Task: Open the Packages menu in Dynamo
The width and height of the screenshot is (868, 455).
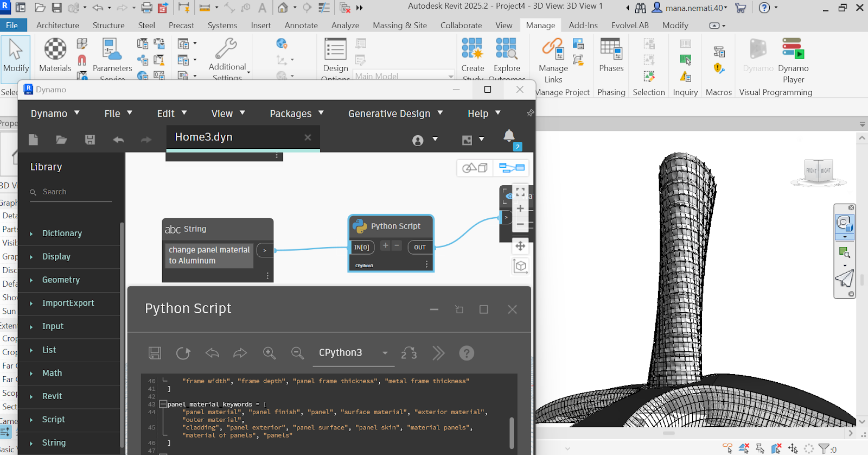Action: tap(297, 113)
